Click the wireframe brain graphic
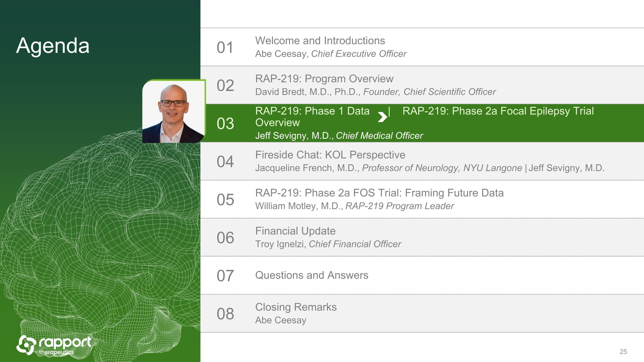Screen dimensions: 644x362 [100, 237]
